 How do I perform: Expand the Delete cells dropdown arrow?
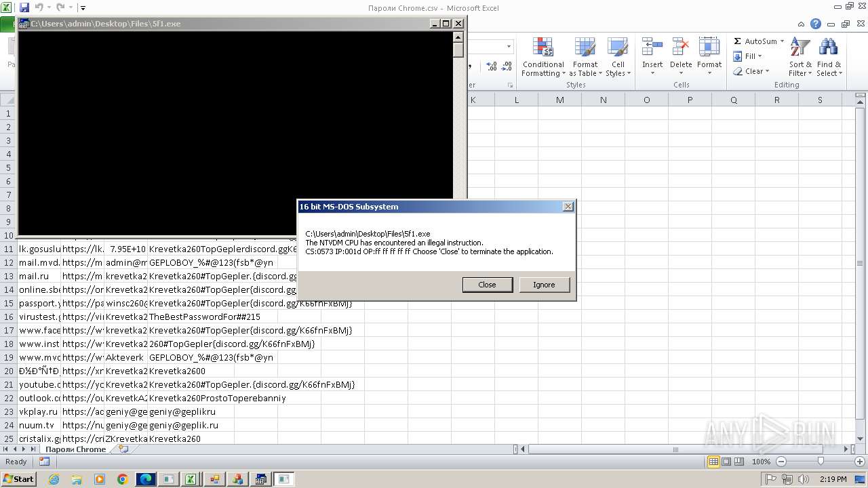pos(681,73)
